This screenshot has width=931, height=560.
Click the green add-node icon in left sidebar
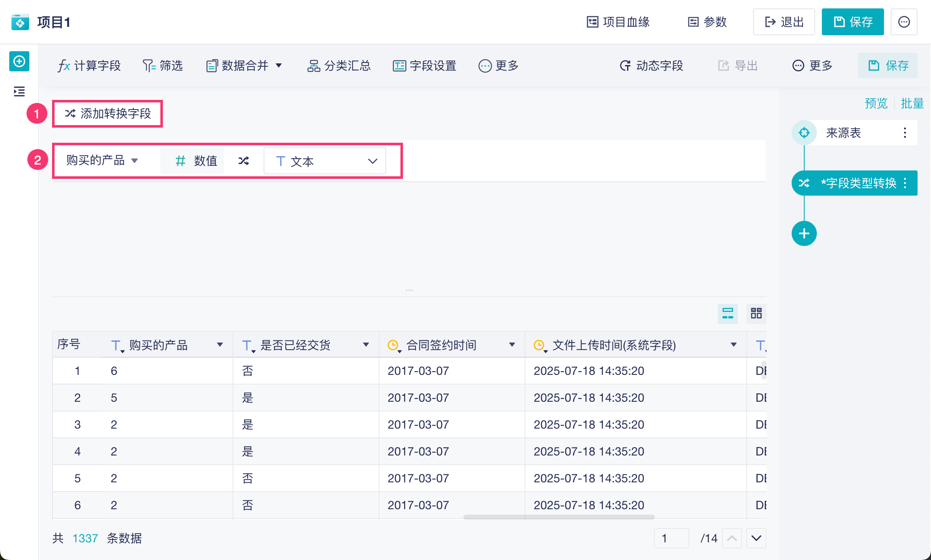[x=19, y=62]
